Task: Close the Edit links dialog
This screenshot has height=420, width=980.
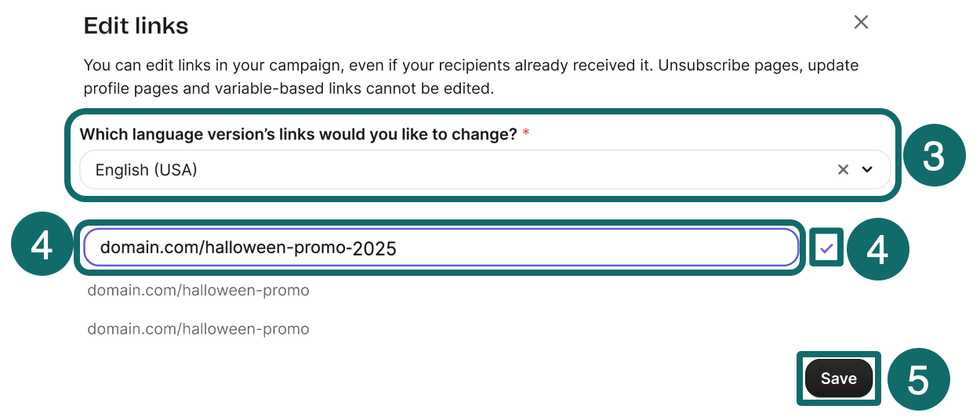Action: click(x=861, y=23)
